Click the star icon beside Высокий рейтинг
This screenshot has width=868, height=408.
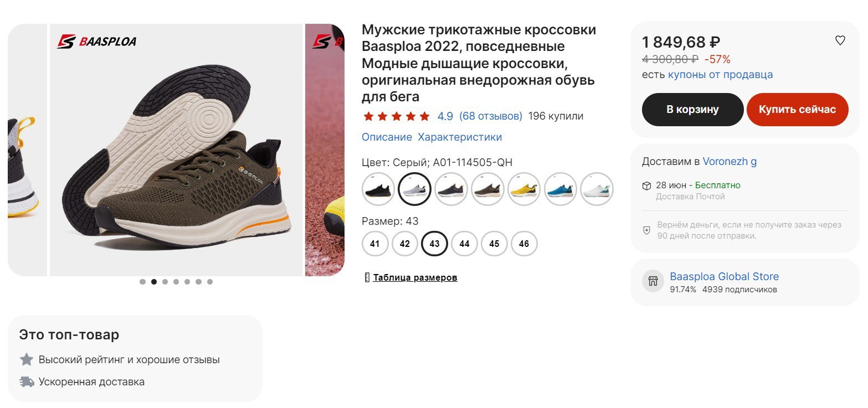coord(27,359)
